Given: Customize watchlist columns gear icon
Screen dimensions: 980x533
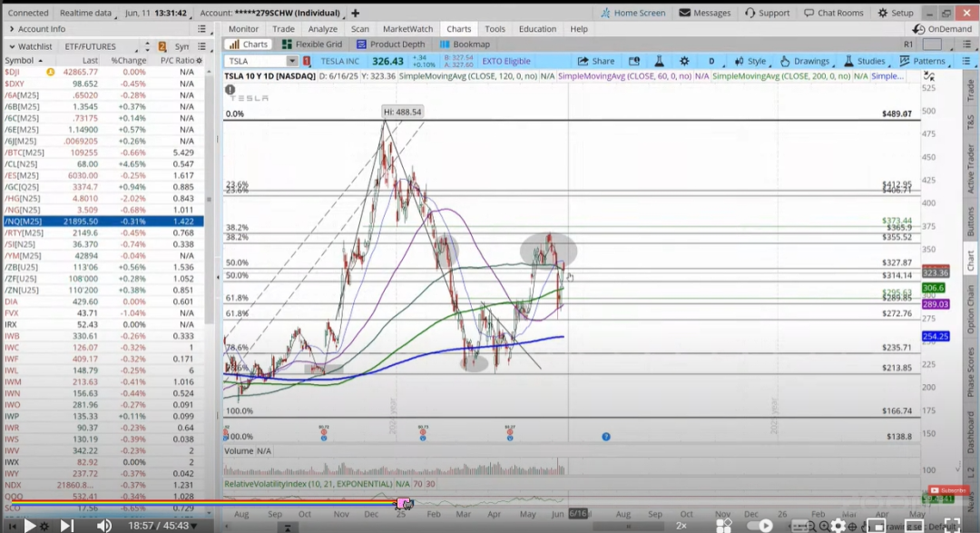Looking at the screenshot, I should click(200, 61).
